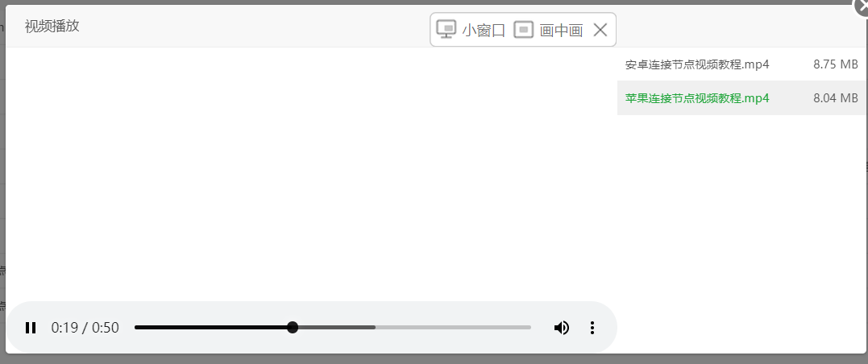The image size is (868, 364).
Task: Play 安卓连接节点视频教程.mp4 from the list
Action: (697, 64)
